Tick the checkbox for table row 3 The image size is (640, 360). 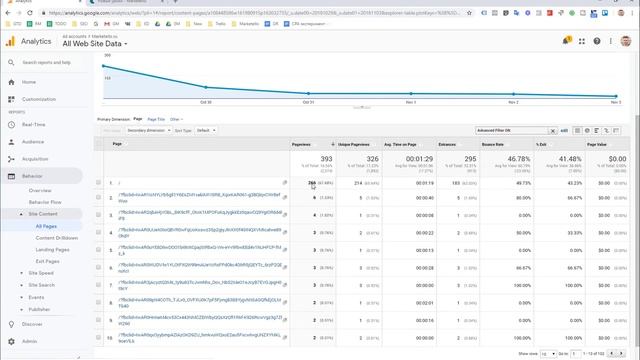(x=98, y=215)
